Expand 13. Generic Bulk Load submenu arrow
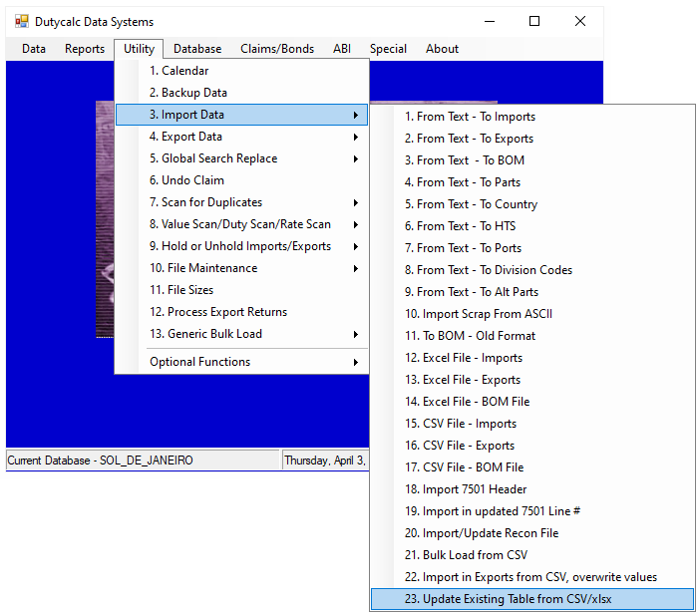Screen dimensions: 699x616 (356, 334)
